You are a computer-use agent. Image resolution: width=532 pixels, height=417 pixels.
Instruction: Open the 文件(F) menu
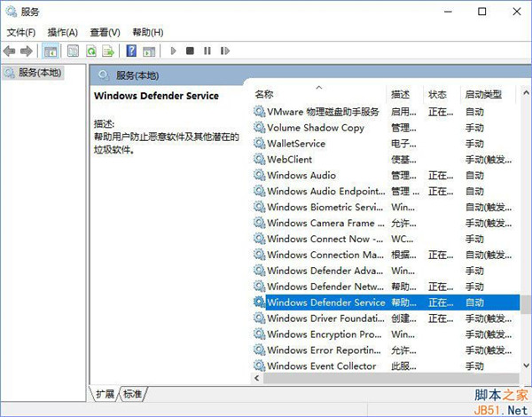pos(21,33)
